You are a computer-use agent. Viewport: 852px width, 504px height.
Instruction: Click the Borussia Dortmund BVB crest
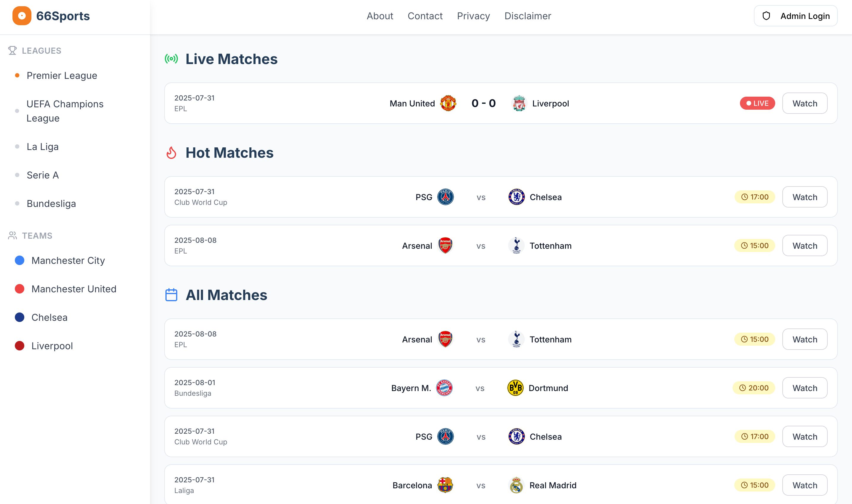515,388
